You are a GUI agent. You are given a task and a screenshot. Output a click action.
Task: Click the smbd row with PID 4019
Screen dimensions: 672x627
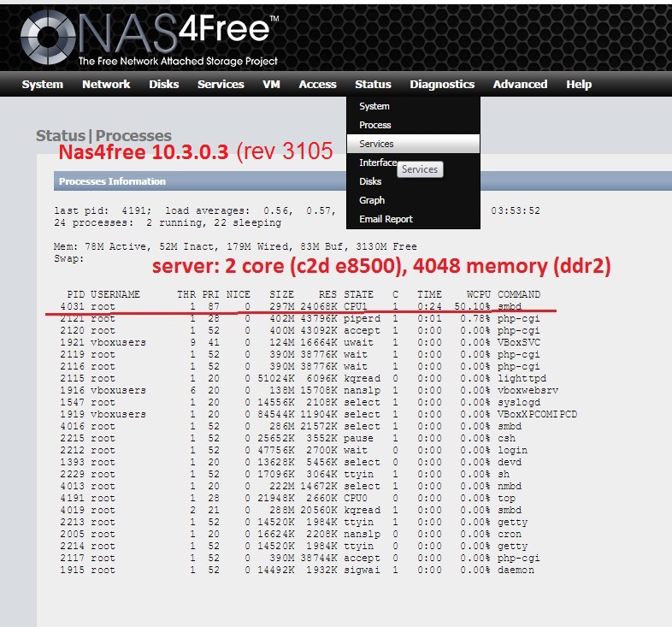click(x=291, y=510)
